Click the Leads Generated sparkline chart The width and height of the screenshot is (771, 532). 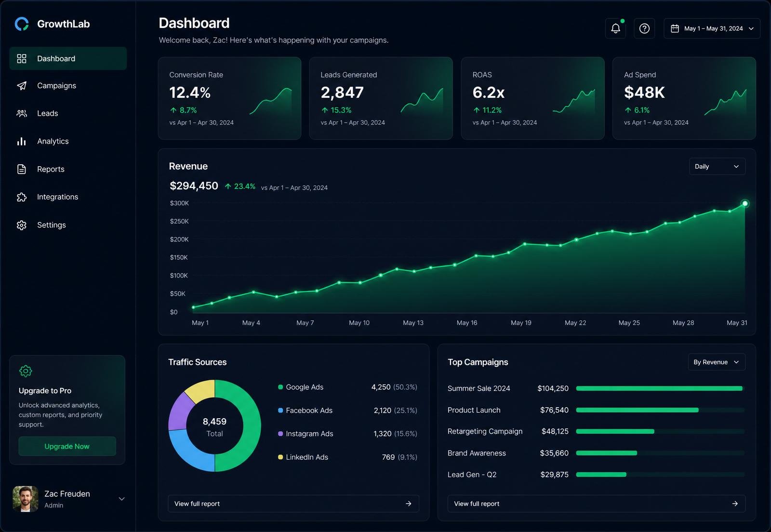tap(422, 101)
